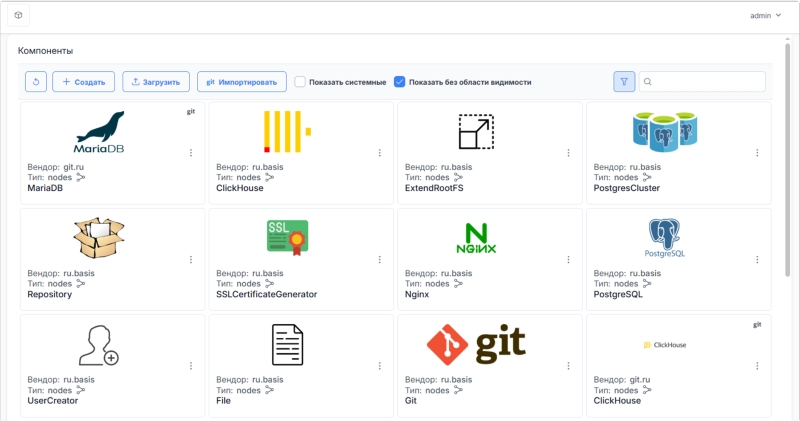Click nodes type icon on PostgresCluster card
The image size is (800, 421).
pos(647,177)
